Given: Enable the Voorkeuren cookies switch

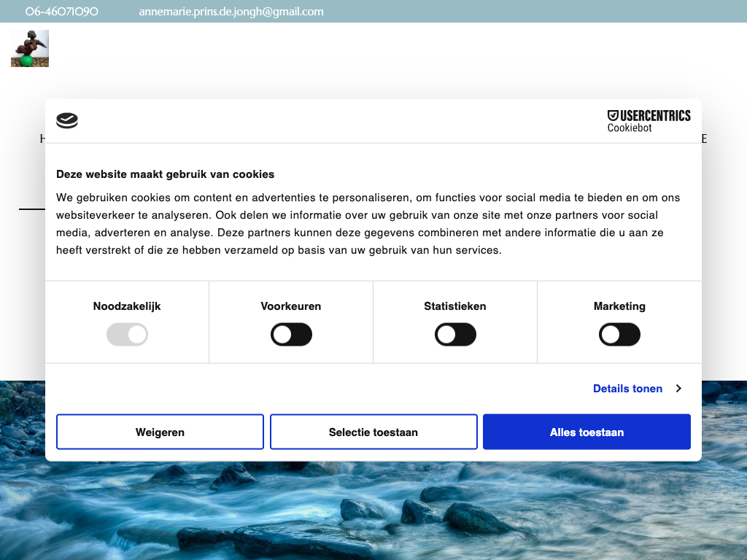Looking at the screenshot, I should pyautogui.click(x=291, y=335).
